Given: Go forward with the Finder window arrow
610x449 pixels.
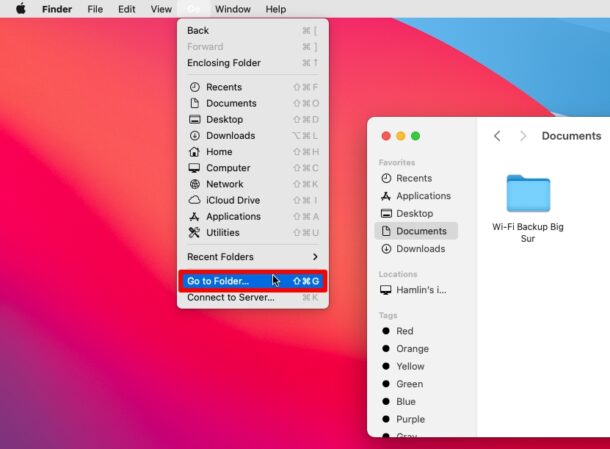Looking at the screenshot, I should coord(523,136).
